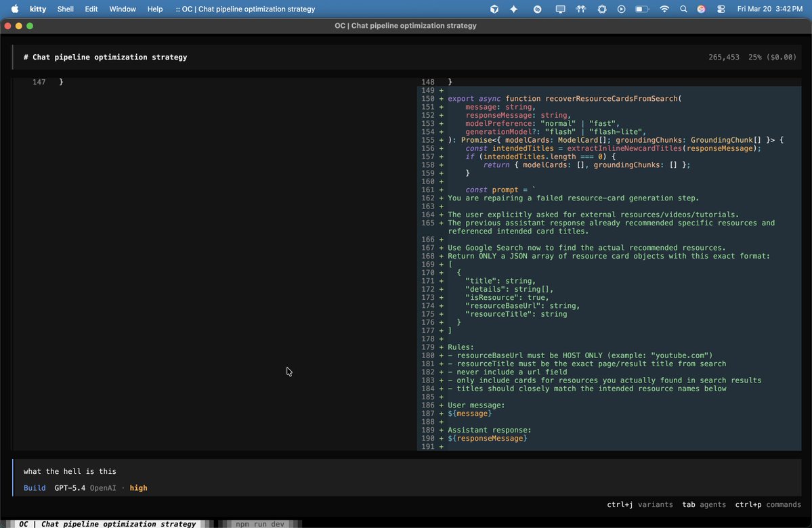Click the GPT-5.4 model name
The width and height of the screenshot is (812, 528).
tap(70, 487)
